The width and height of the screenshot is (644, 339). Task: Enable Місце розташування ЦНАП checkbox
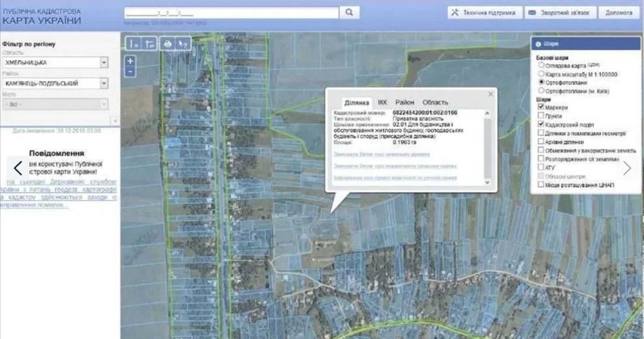click(x=541, y=185)
